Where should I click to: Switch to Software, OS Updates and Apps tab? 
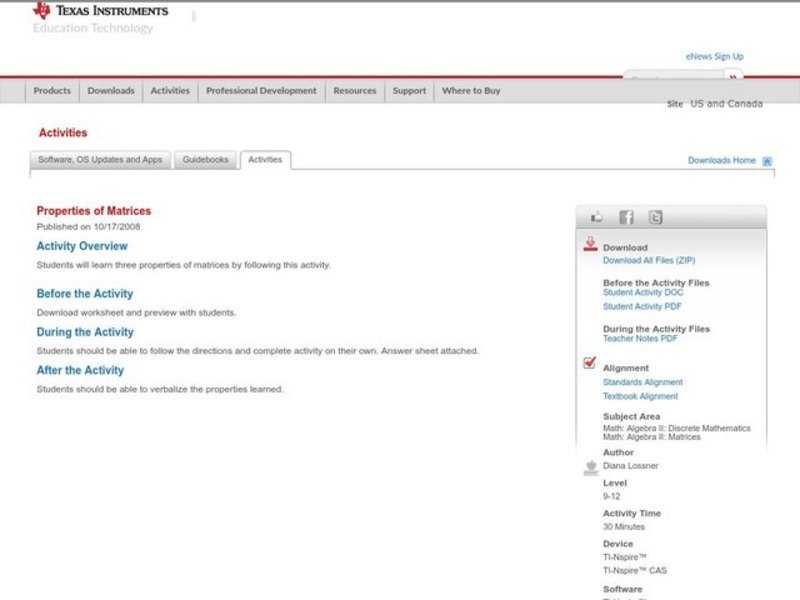click(100, 160)
